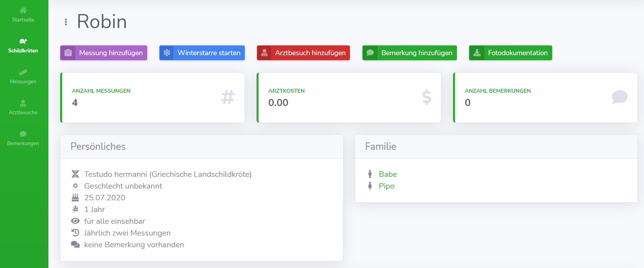Open family member Pipo's profile
644x268 pixels.
click(x=386, y=186)
